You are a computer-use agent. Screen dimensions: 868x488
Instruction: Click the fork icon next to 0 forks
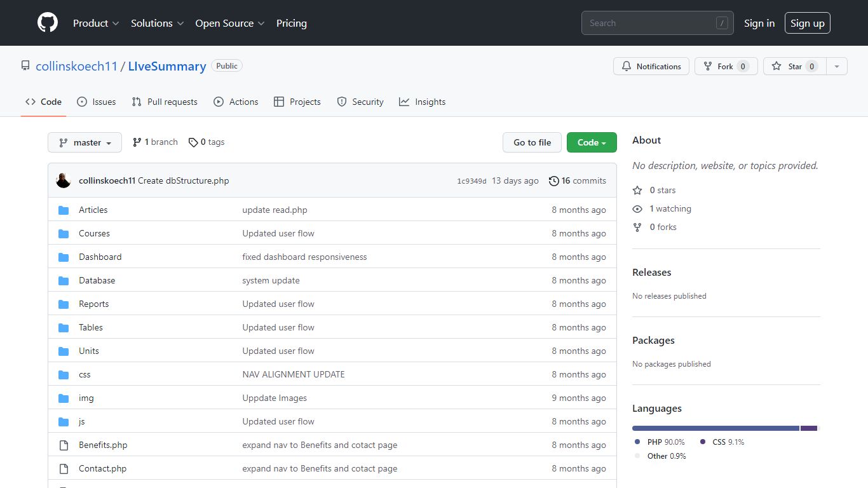point(637,227)
